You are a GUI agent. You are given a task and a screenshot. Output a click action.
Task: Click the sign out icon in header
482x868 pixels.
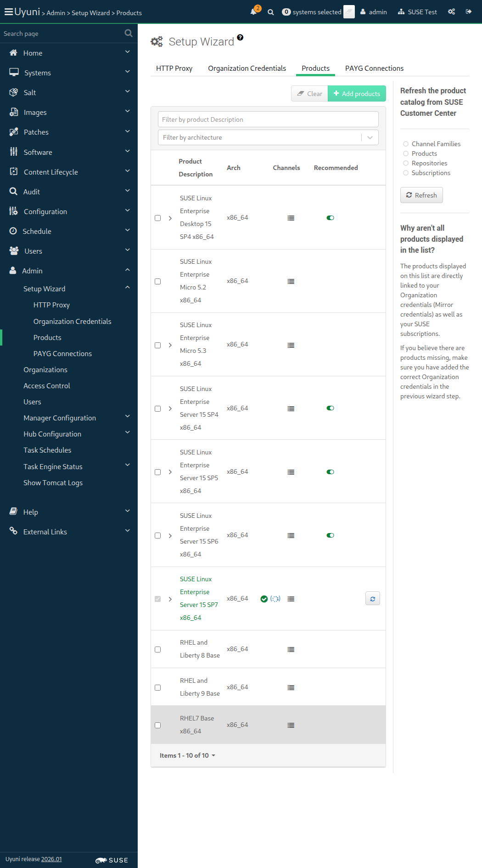click(469, 12)
